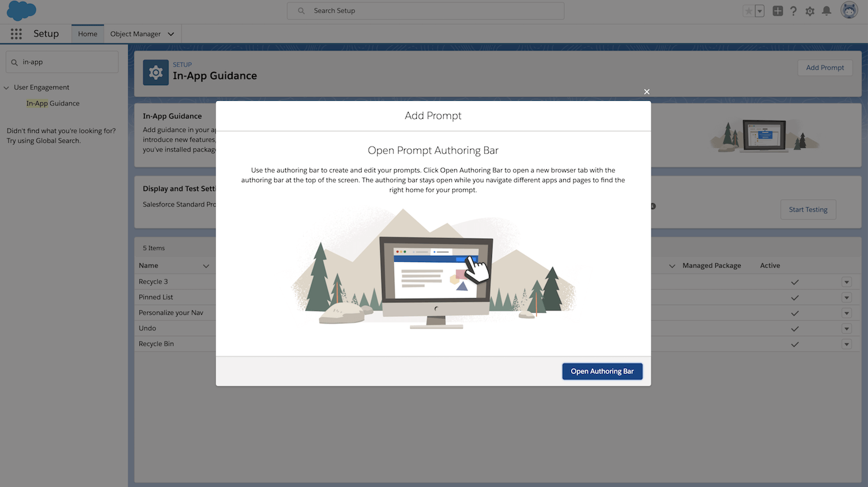Click the Open Authoring Bar button
Viewport: 868px width, 487px height.
[x=602, y=371]
